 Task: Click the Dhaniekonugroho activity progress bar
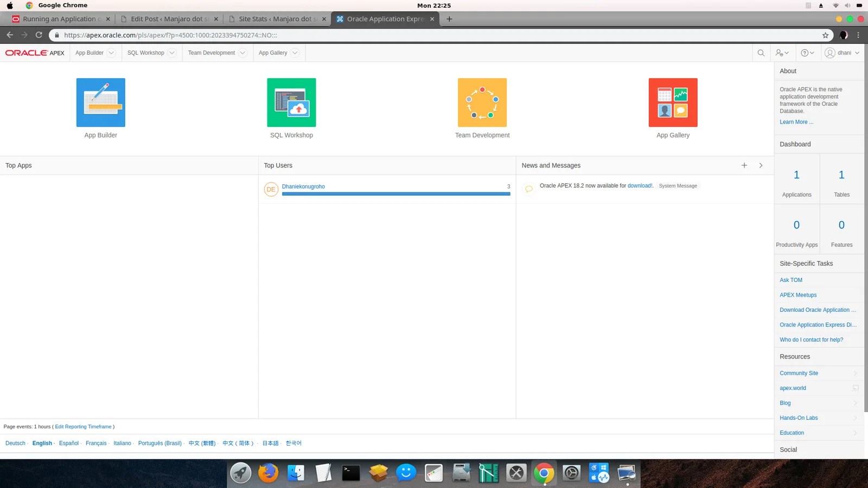pyautogui.click(x=396, y=194)
